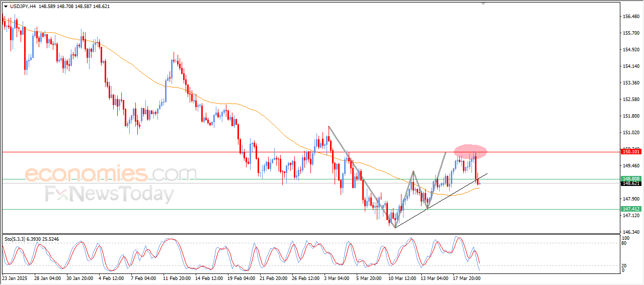Image resolution: width=644 pixels, height=285 pixels.
Task: Select the USDJPY,H4 symbol title text
Action: 23,7
